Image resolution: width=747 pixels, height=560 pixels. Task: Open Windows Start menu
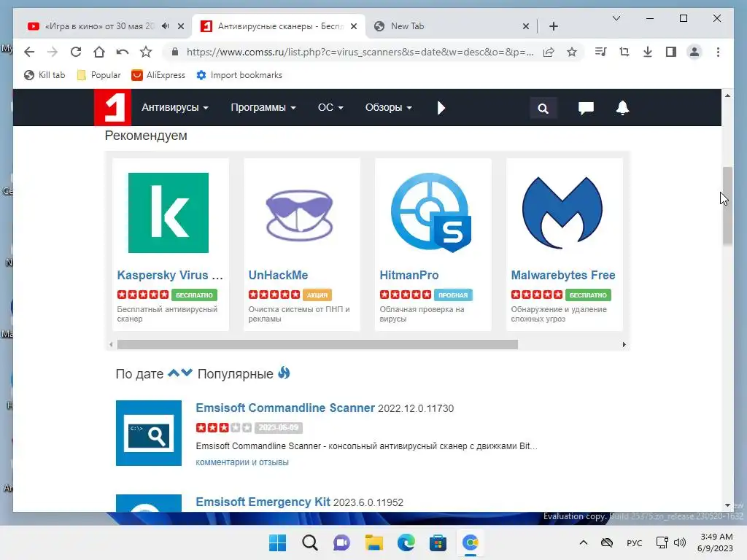277,542
